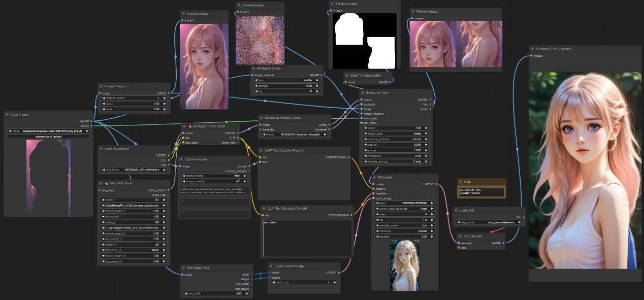Collapse the Load Image node via its title dot
The image size is (644, 300).
click(x=8, y=115)
